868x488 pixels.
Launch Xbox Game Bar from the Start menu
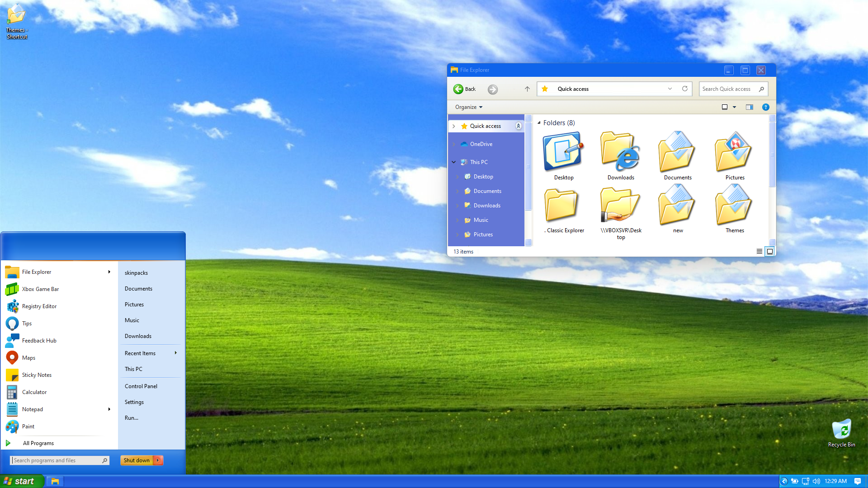[40, 289]
